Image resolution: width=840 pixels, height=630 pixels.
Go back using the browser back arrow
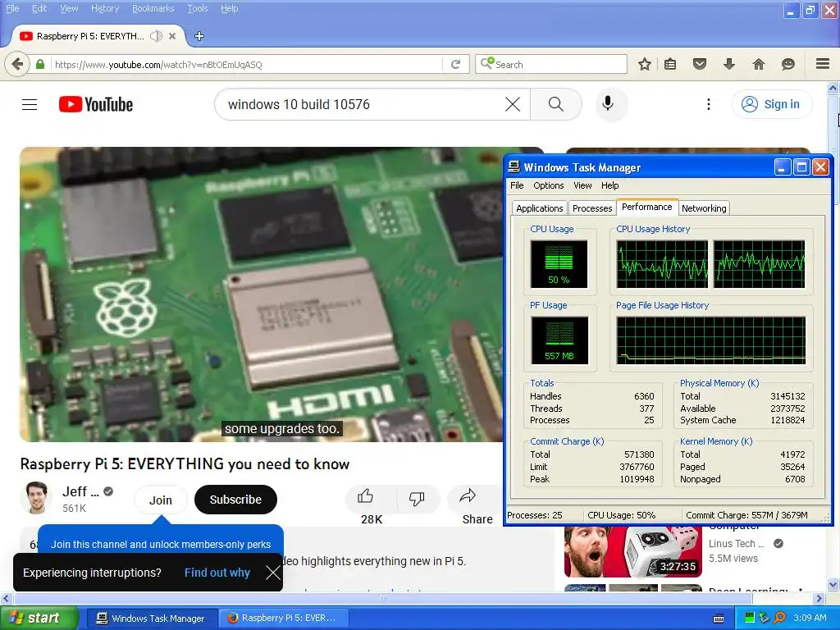(x=17, y=64)
